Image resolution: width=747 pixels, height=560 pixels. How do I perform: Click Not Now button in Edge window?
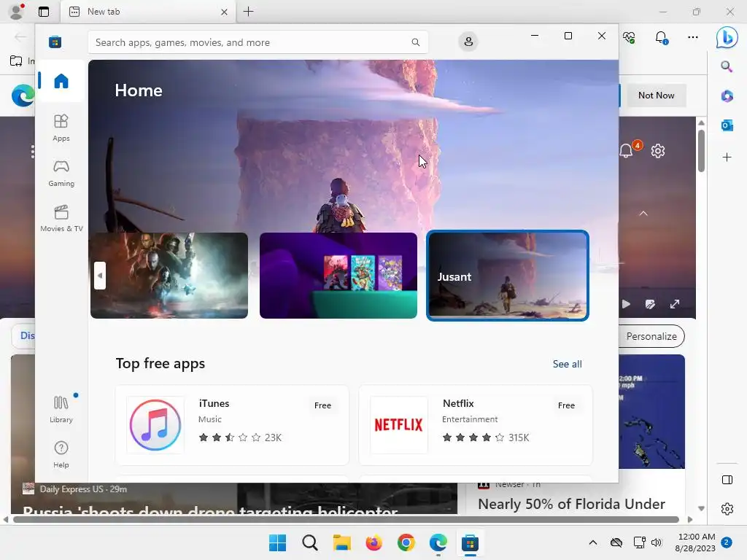tap(656, 96)
